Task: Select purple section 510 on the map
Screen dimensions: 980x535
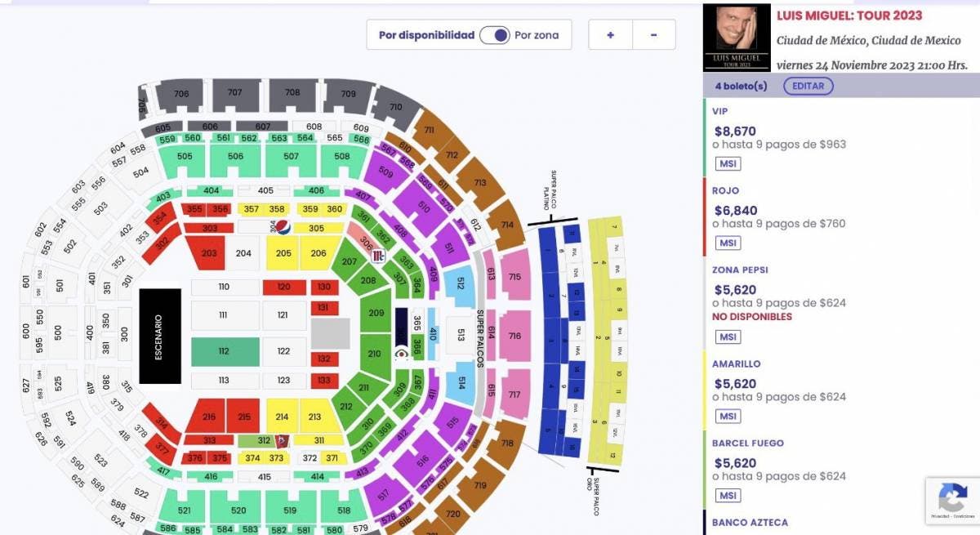Action: click(x=422, y=208)
